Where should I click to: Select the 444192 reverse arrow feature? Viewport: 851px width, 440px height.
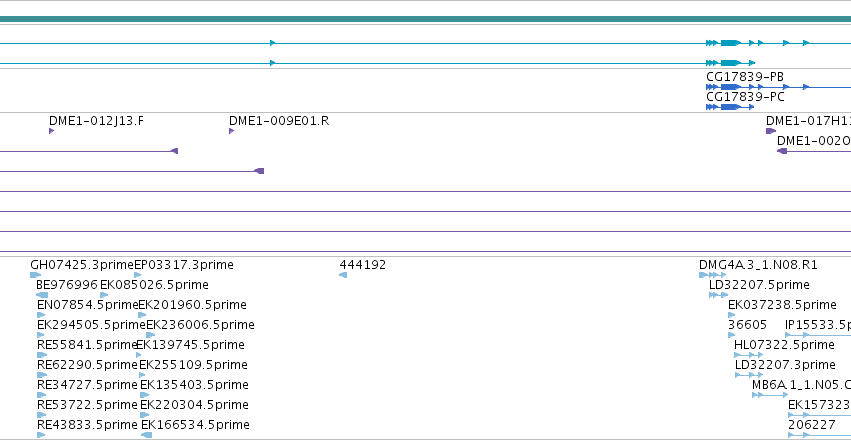click(x=343, y=275)
